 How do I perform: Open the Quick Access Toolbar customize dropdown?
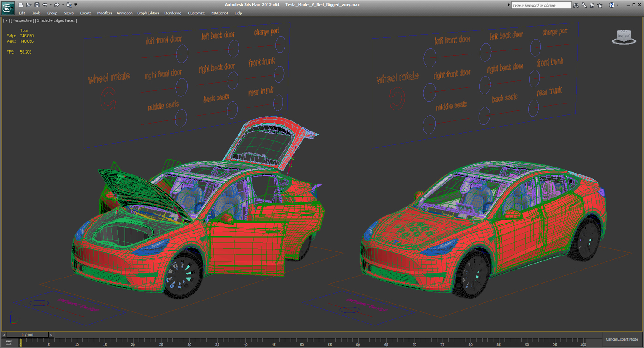tap(76, 5)
